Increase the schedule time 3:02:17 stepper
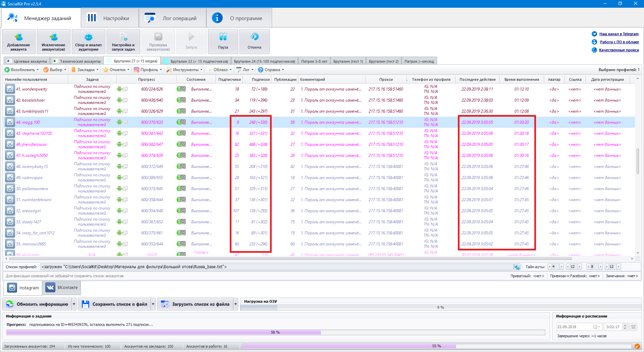Image resolution: width=644 pixels, height=352 pixels. pos(625,325)
